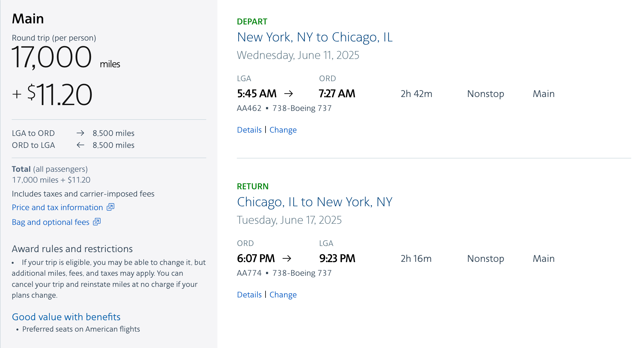Screen dimensions: 644x348
Task: Click the arrow between 5:45 AM and 7:27 AM
Action: coord(289,94)
